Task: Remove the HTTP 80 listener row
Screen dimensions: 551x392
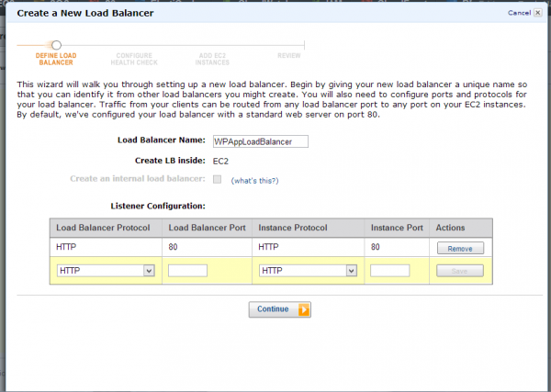Action: coord(460,249)
